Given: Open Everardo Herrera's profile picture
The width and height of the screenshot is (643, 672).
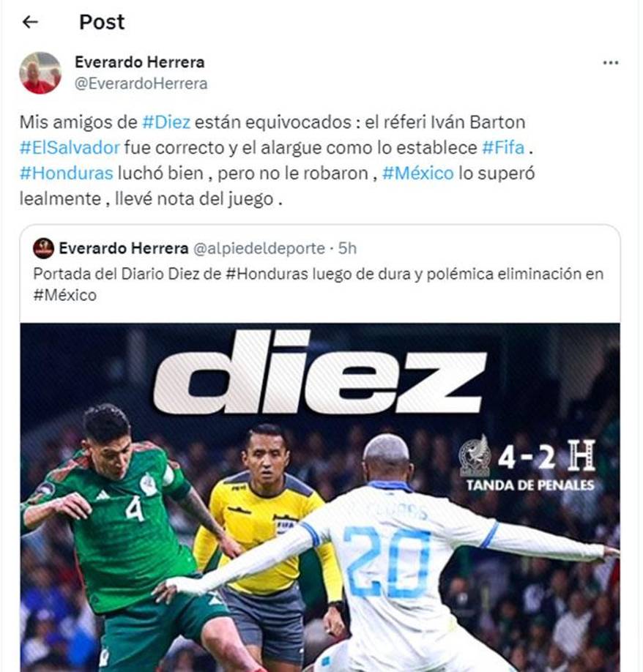Looking at the screenshot, I should point(41,73).
